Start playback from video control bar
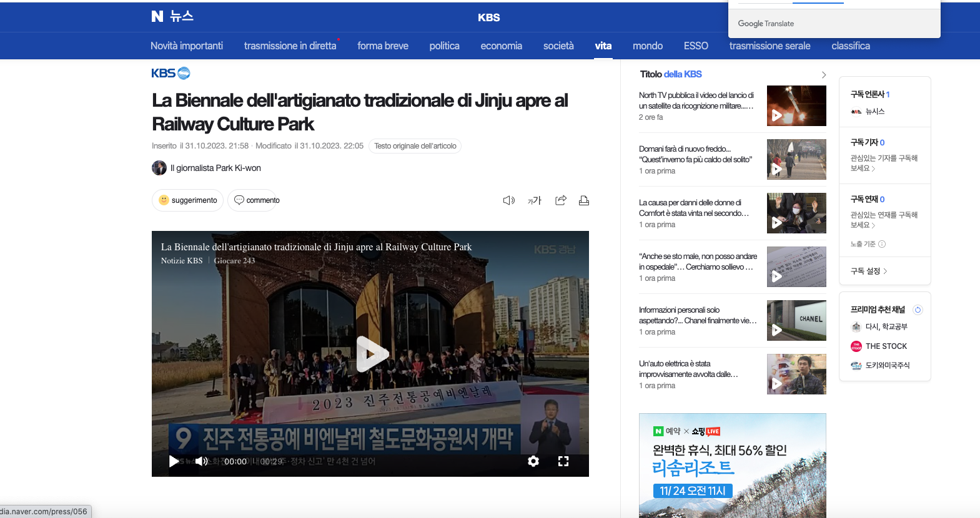980x518 pixels. click(174, 461)
